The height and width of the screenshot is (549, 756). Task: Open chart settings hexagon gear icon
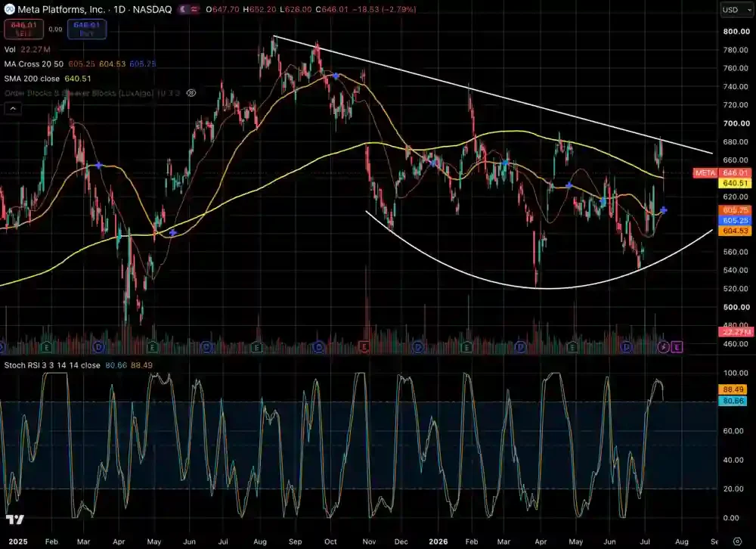(737, 541)
